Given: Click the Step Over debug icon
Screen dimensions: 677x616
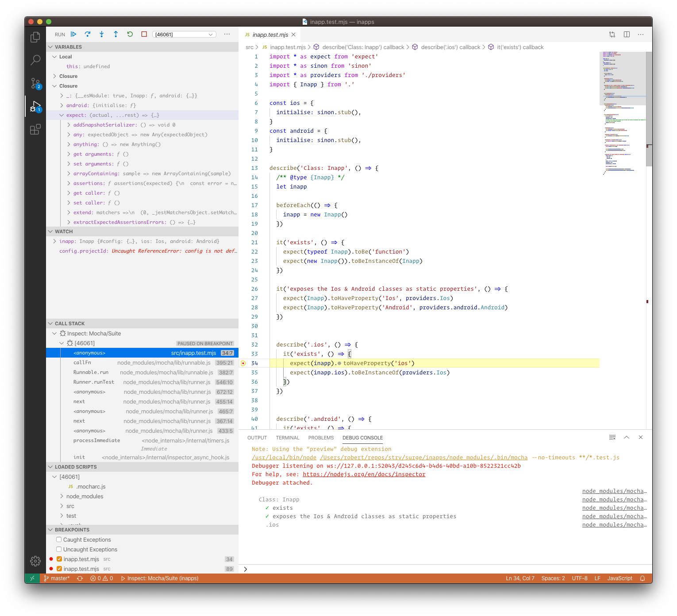Looking at the screenshot, I should 88,34.
